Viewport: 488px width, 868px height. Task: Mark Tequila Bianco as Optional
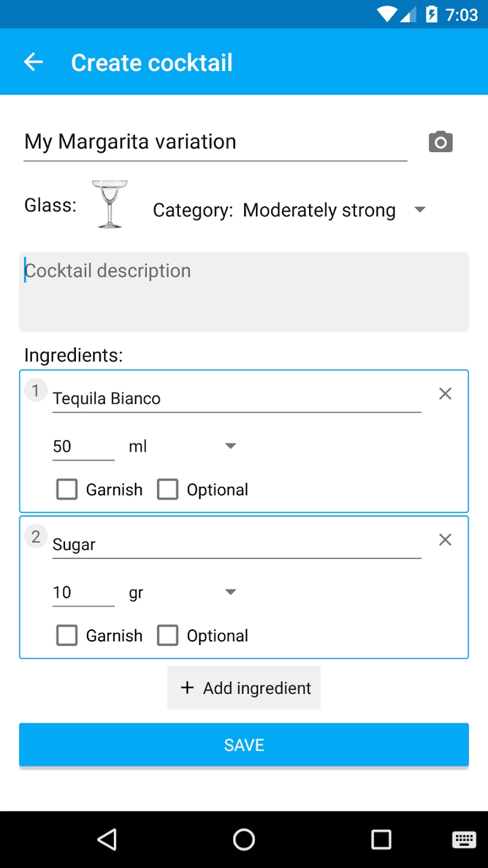[x=167, y=489]
